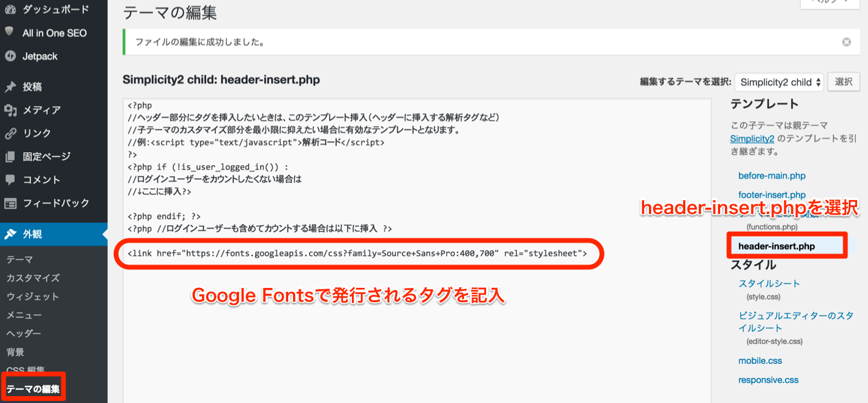Select テーマの編集 in the sidebar menu
Image resolution: width=868 pixels, height=403 pixels.
[x=34, y=388]
